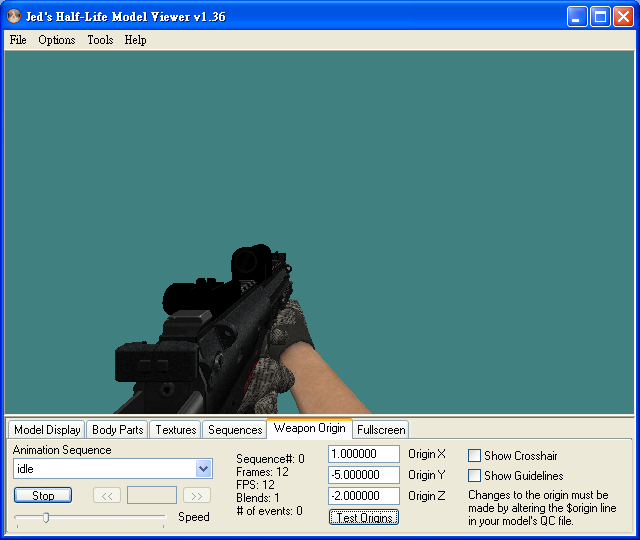
Task: Click the Origin X value field
Action: pos(364,454)
